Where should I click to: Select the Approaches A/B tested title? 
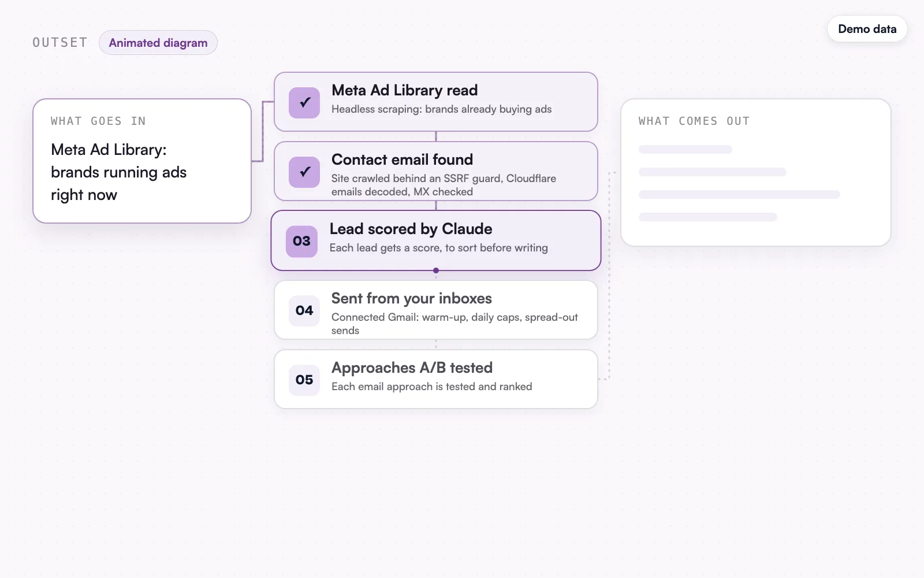click(x=412, y=368)
